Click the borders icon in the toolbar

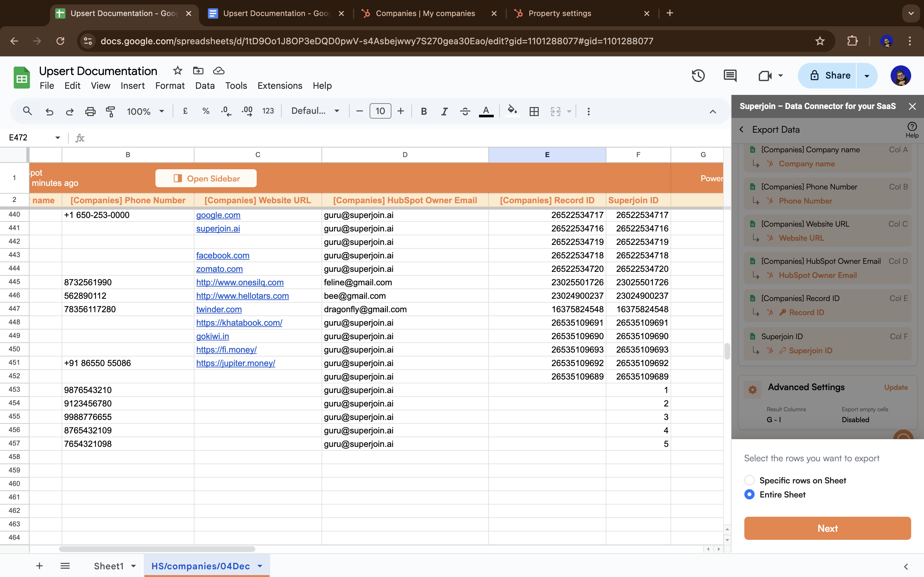(534, 112)
